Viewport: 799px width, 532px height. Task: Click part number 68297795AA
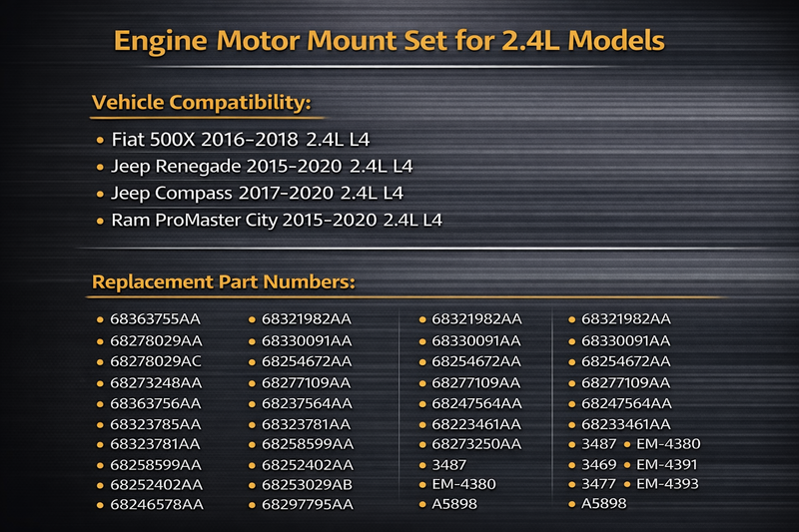308,505
